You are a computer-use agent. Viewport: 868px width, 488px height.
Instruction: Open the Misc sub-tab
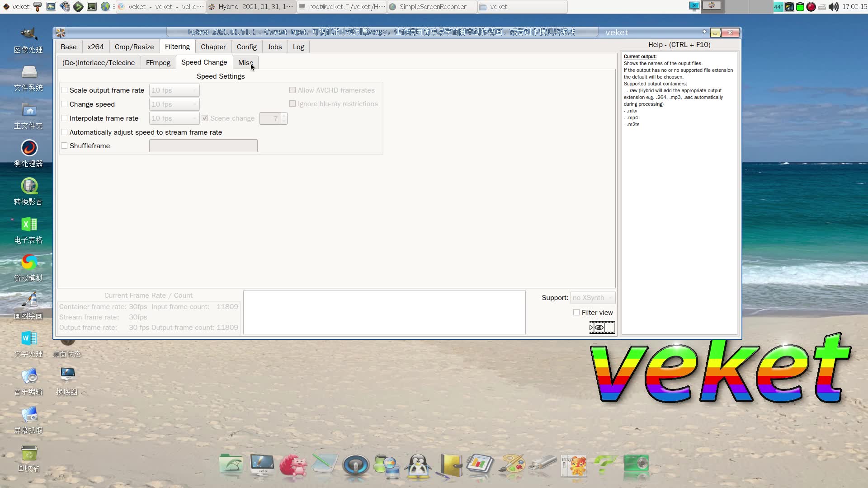coord(245,63)
